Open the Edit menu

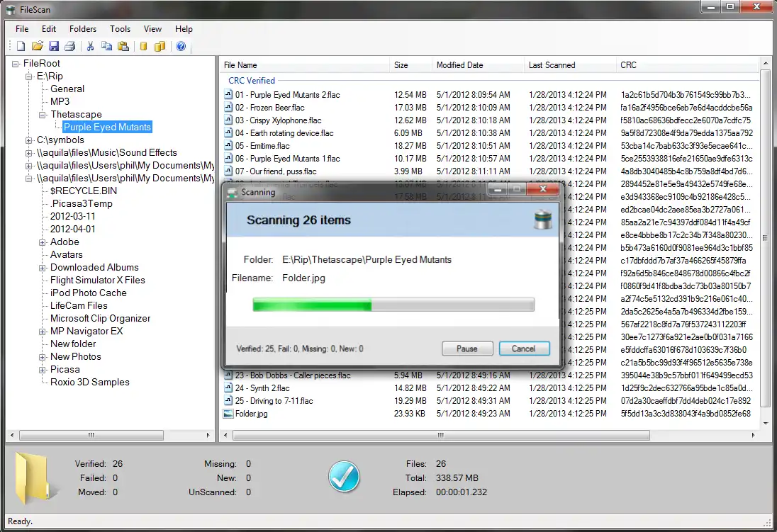point(48,29)
